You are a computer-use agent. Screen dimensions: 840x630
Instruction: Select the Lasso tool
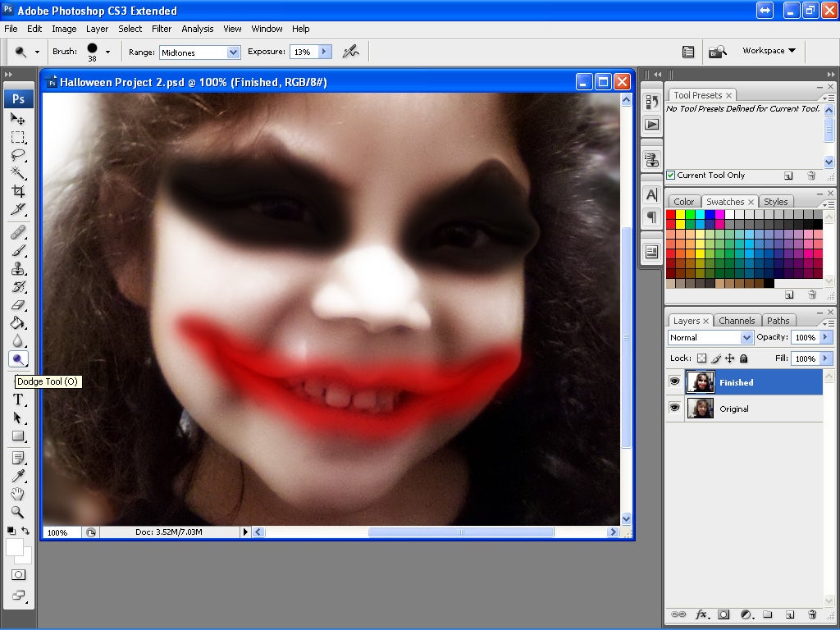(18, 154)
